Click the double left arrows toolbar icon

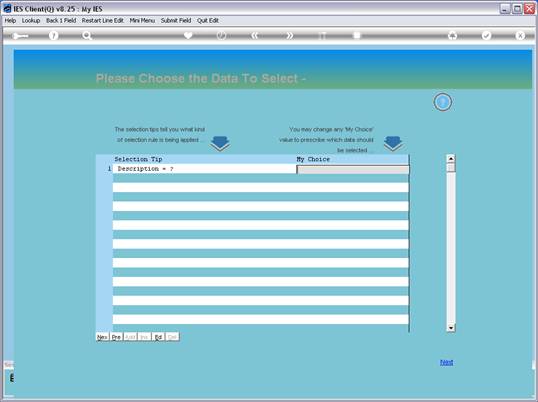255,35
